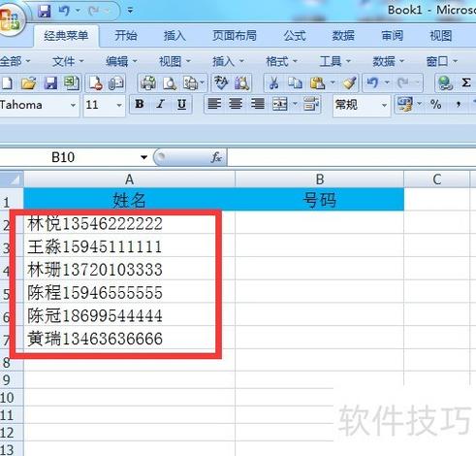Select the 号码 header cell
The image size is (476, 456).
click(x=320, y=199)
